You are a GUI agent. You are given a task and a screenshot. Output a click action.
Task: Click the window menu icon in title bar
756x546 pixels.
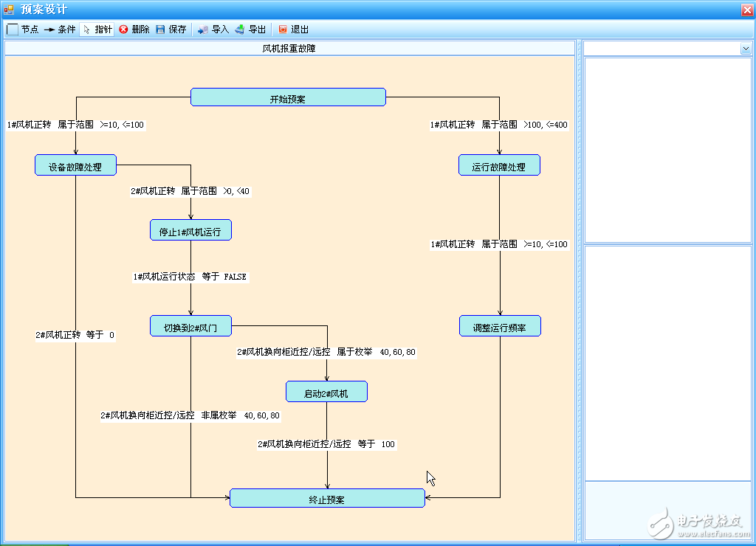[x=7, y=9]
